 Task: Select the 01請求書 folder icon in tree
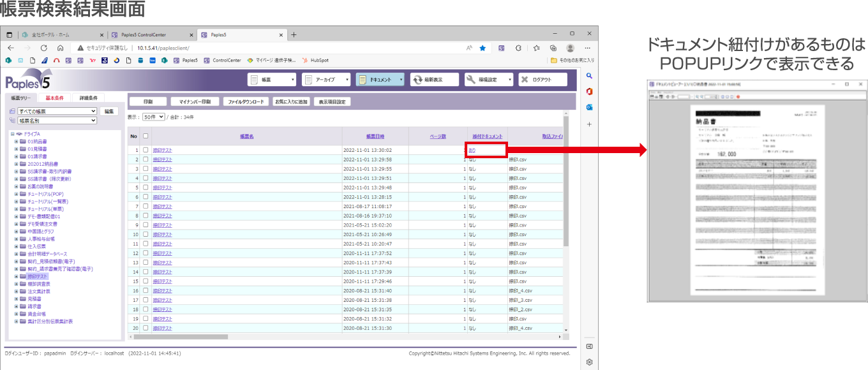(x=23, y=156)
